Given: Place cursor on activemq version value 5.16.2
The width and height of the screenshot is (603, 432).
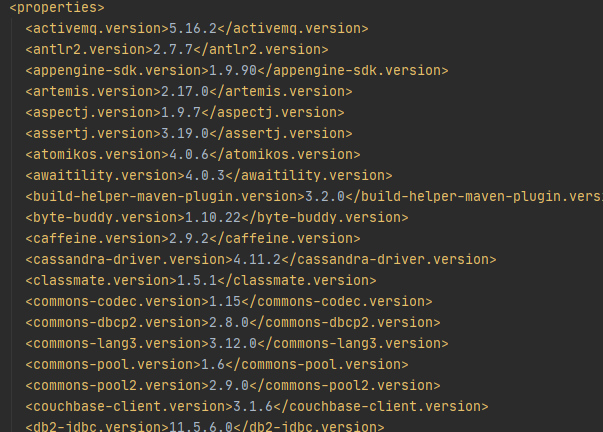Looking at the screenshot, I should [193, 28].
